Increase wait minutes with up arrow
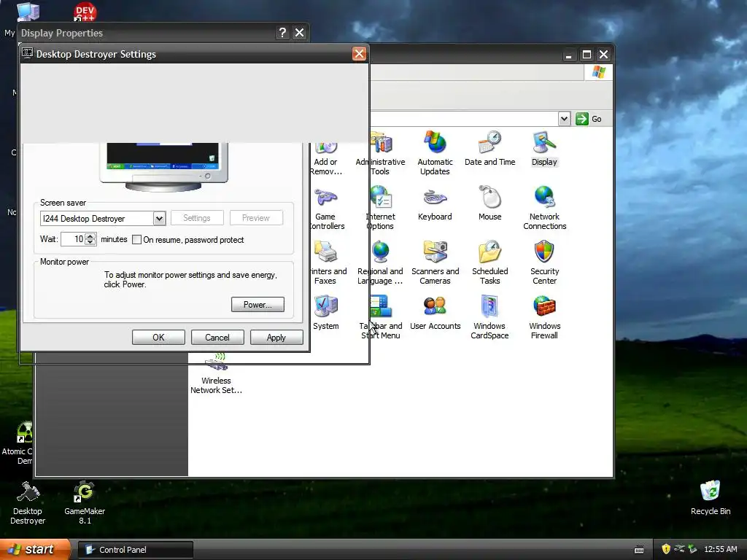Image resolution: width=747 pixels, height=560 pixels. [x=90, y=236]
